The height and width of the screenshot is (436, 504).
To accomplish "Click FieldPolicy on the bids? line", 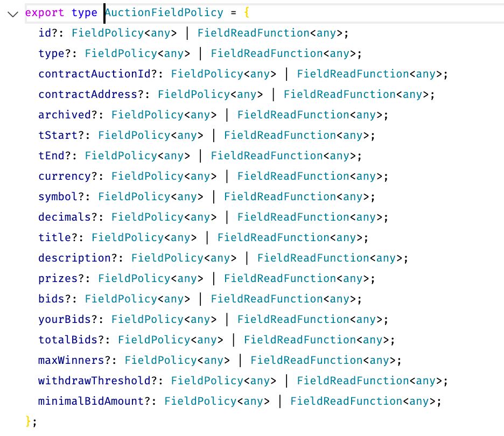I will [x=121, y=299].
